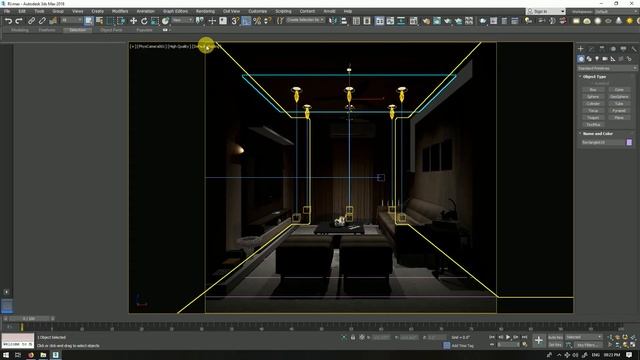Viewport: 640px width, 360px height.
Task: Select the Cameras category in Create panel
Action: pyautogui.click(x=605, y=59)
